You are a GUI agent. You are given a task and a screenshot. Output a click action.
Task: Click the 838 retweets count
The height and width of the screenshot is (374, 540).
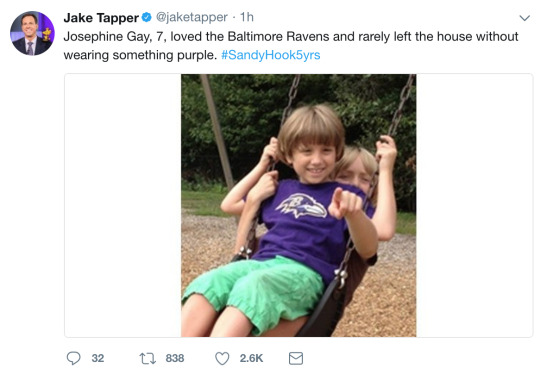175,359
